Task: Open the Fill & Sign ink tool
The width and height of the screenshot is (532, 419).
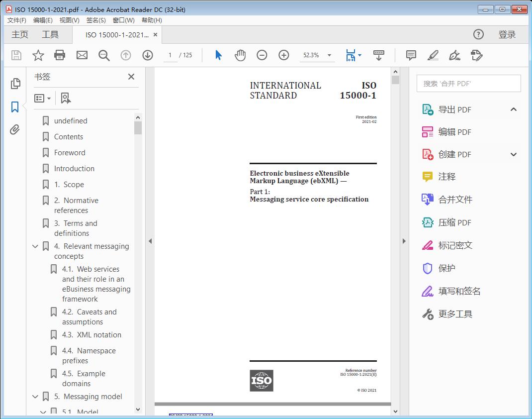Action: coord(454,55)
